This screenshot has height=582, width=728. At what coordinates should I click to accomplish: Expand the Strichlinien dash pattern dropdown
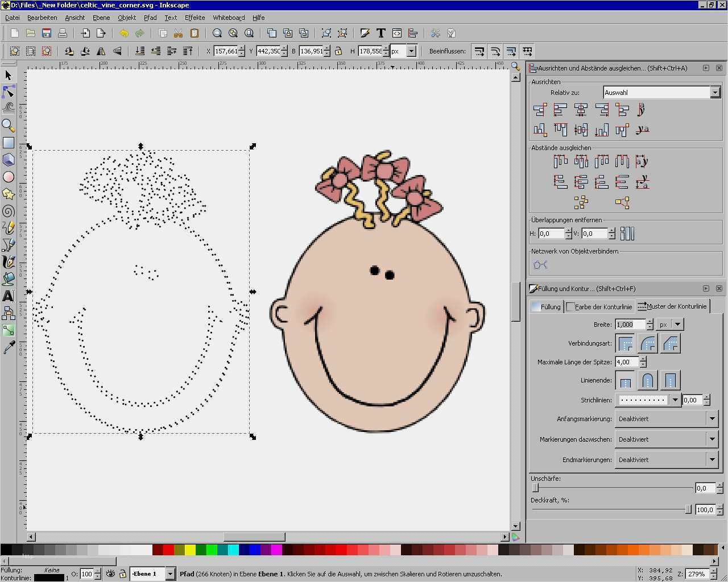[x=675, y=400]
